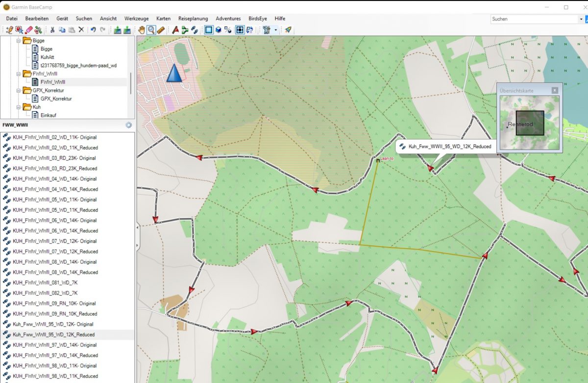Screen dimensions: 588x383
Task: Open the Reiseplanung menu
Action: pos(193,19)
